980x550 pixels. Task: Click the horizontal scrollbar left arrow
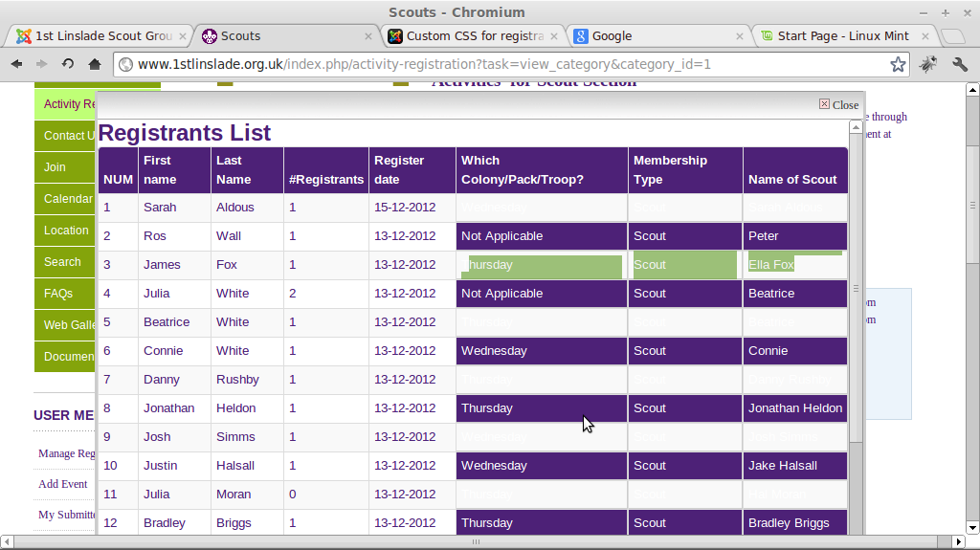click(x=7, y=541)
